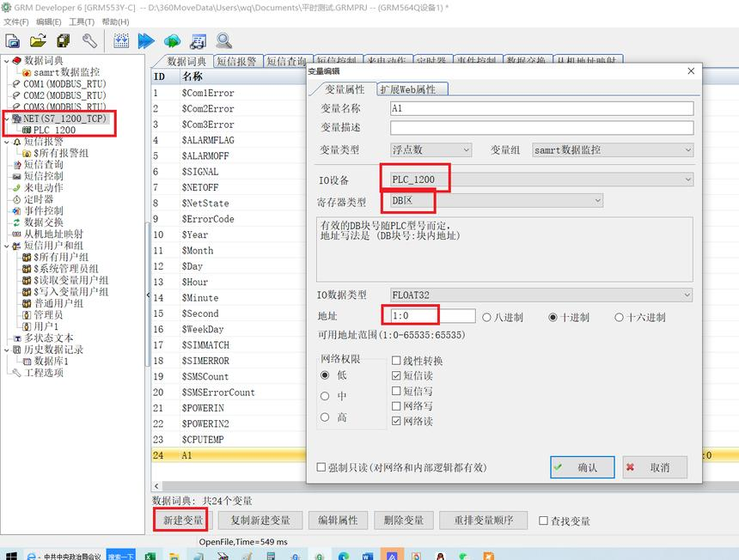Click the 确认 button

[582, 467]
